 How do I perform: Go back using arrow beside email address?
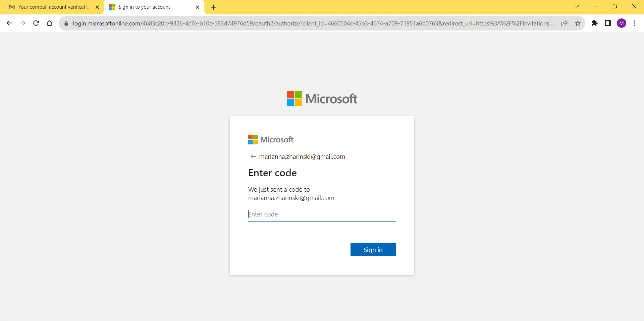(253, 156)
